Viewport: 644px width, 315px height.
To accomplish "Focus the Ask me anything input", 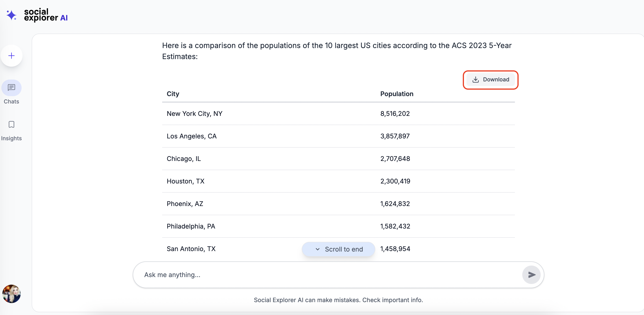I will click(325, 275).
